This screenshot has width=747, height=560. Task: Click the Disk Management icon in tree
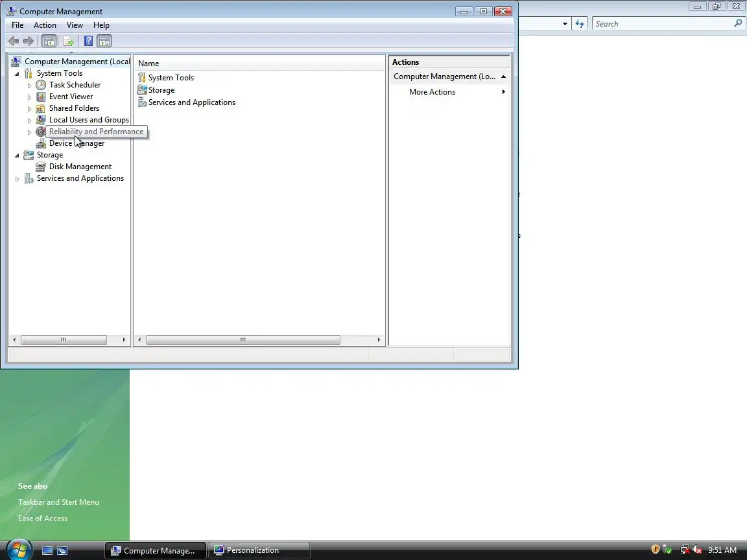tap(41, 167)
